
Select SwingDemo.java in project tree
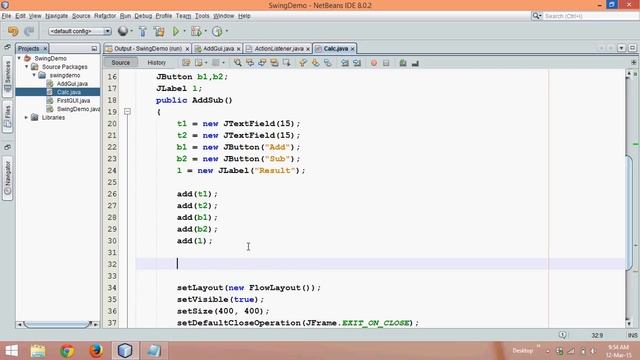pyautogui.click(x=78, y=109)
